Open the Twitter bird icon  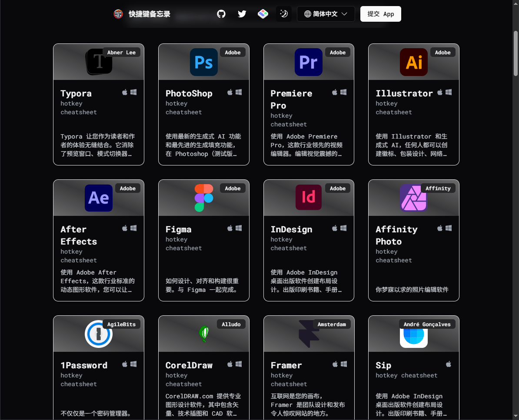(x=242, y=14)
